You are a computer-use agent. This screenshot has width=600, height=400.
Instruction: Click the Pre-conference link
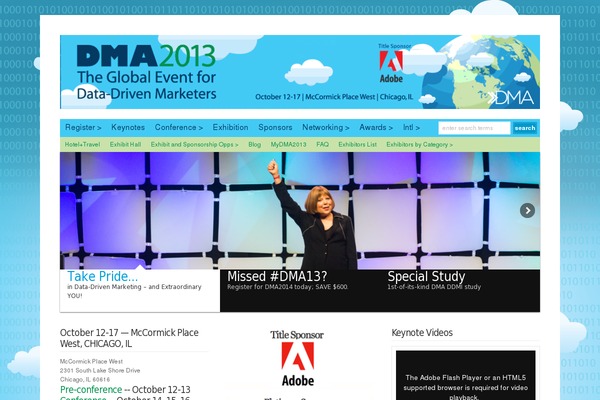coord(91,390)
